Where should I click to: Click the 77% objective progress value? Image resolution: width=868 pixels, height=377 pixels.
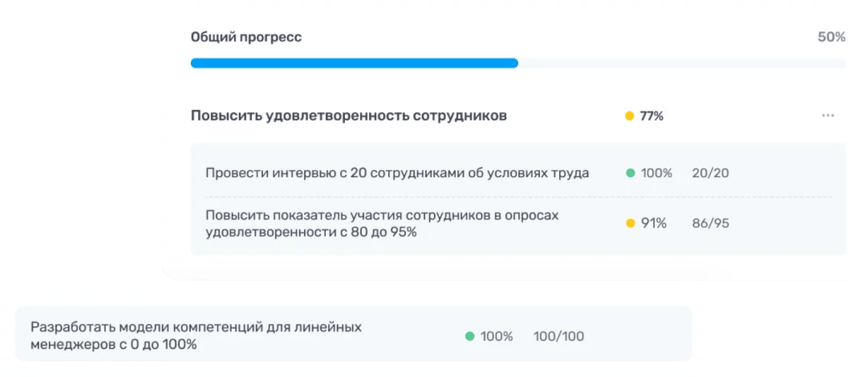click(x=651, y=116)
